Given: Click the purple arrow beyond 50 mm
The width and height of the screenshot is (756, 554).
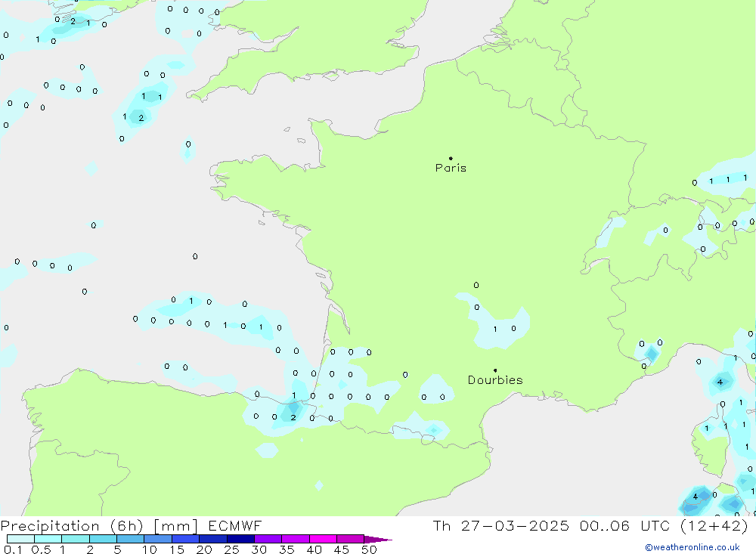Looking at the screenshot, I should [x=378, y=539].
